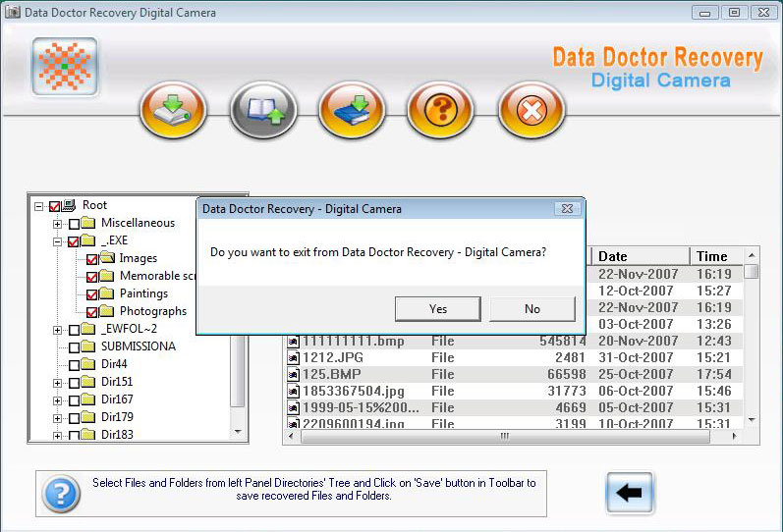The height and width of the screenshot is (532, 783).
Task: Click the orange Data Doctor logo icon
Action: [65, 67]
